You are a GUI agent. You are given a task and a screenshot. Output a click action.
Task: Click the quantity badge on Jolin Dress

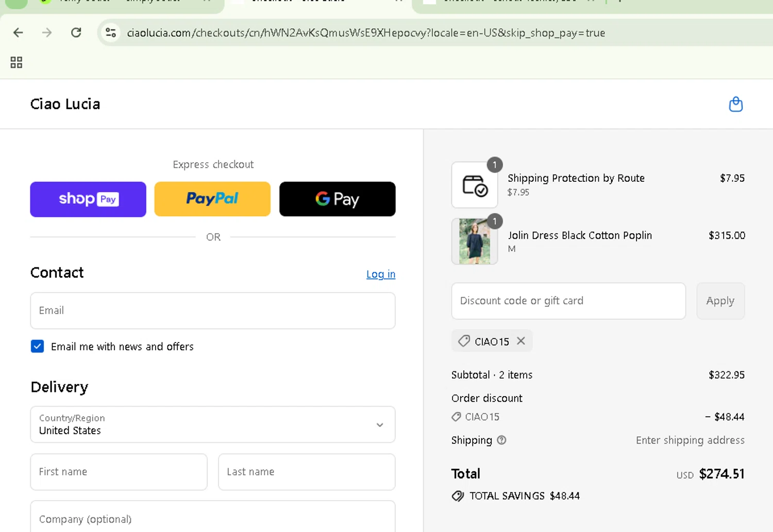pos(495,221)
